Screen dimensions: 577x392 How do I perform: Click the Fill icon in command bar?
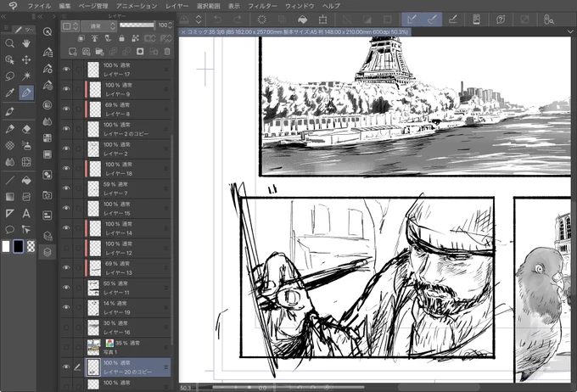coord(302,20)
